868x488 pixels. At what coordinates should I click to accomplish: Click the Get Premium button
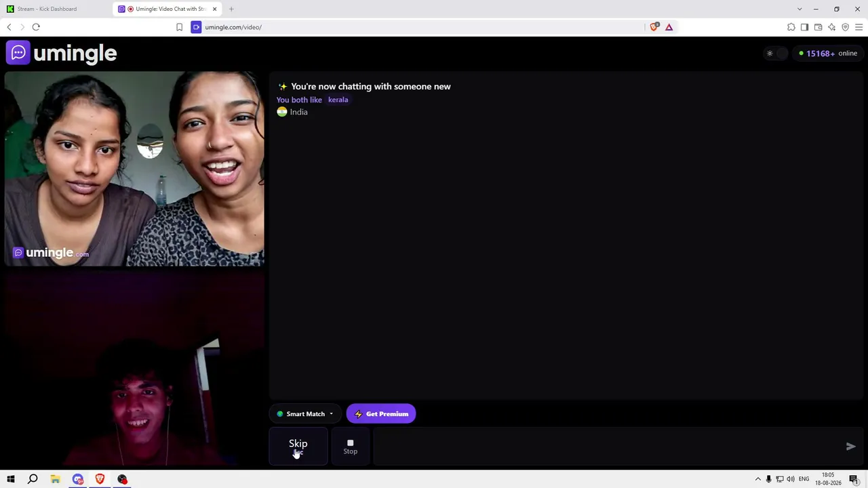381,414
